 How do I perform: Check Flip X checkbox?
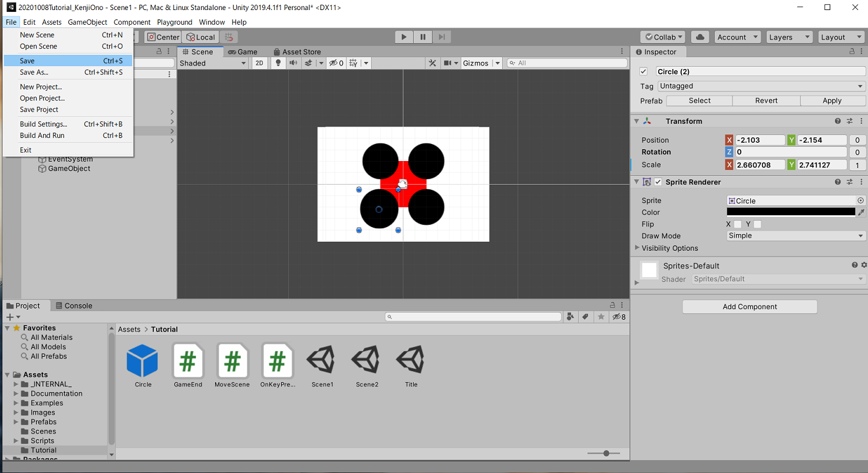point(738,224)
